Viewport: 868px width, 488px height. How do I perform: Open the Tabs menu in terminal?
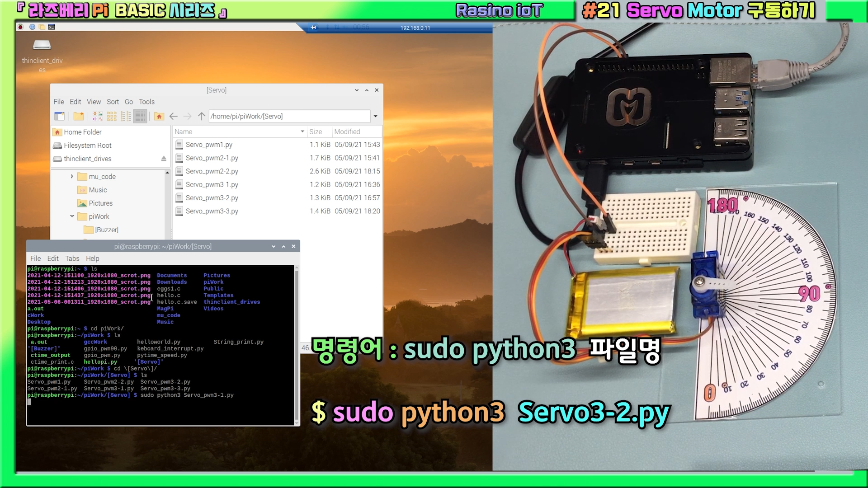point(72,258)
